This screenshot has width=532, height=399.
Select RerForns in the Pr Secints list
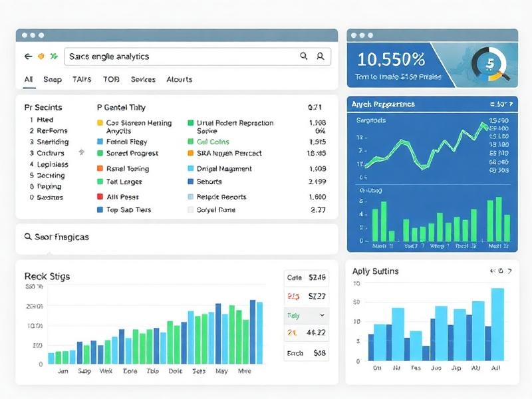[52, 130]
